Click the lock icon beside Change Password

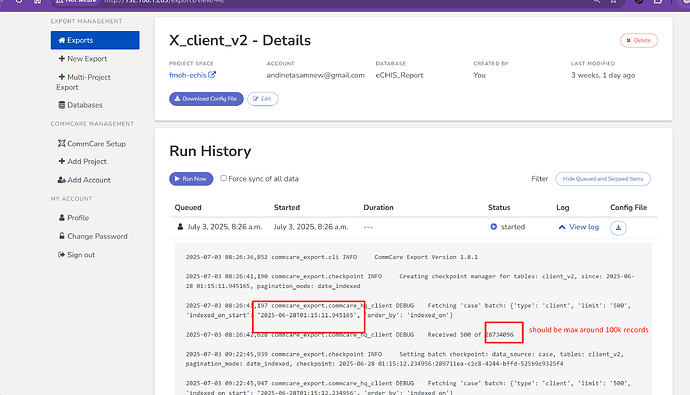click(62, 236)
